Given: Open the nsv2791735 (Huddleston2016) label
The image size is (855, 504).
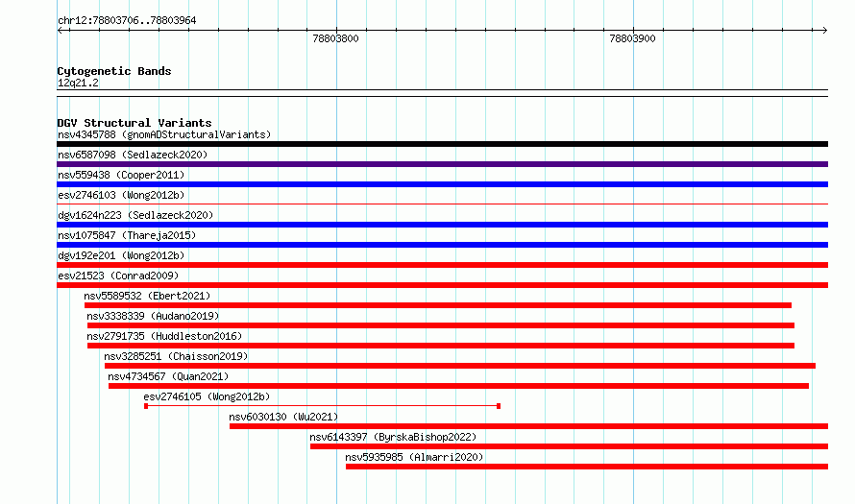Looking at the screenshot, I should pyautogui.click(x=164, y=336).
